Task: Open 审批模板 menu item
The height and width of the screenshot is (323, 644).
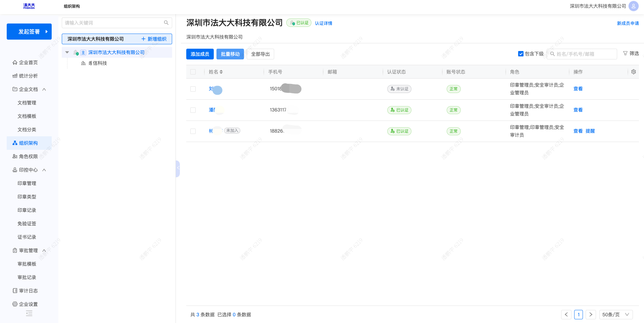Action: (27, 264)
